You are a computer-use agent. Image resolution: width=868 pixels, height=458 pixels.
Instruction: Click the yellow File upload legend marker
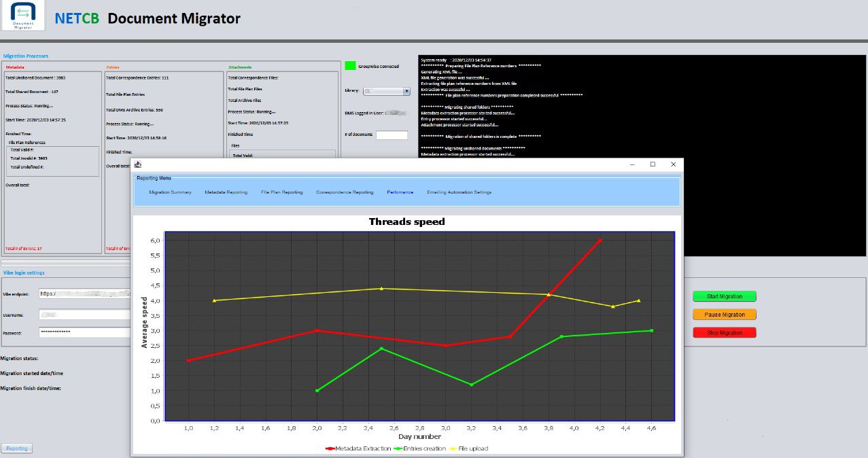(x=453, y=448)
